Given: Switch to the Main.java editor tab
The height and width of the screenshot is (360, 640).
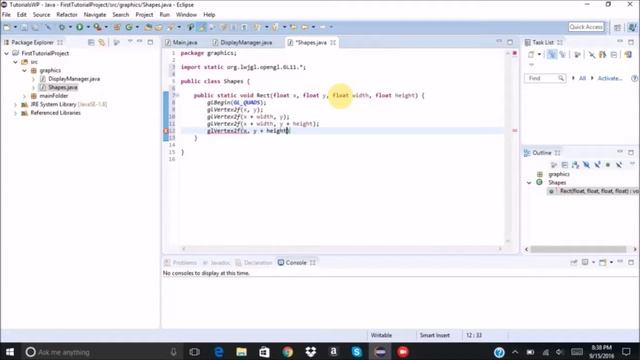Looking at the screenshot, I should [182, 42].
